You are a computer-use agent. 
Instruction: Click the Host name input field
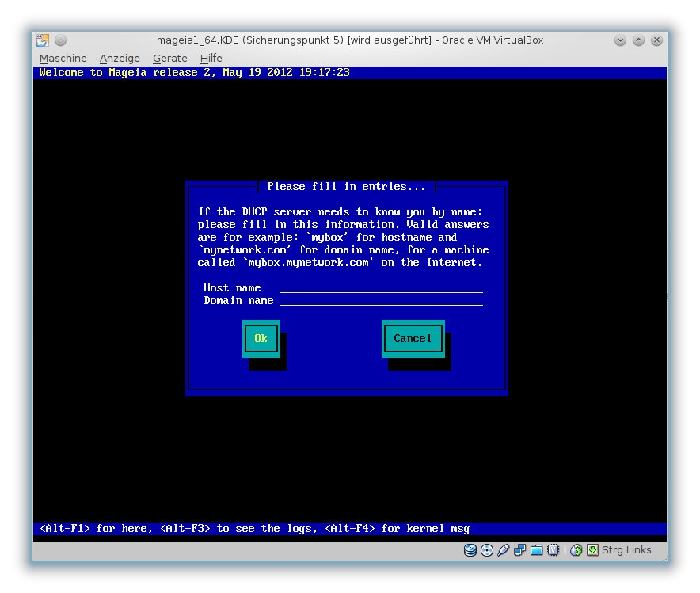[x=381, y=288]
